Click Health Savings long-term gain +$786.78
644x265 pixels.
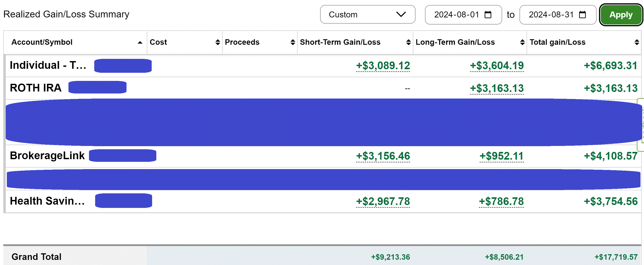point(501,202)
